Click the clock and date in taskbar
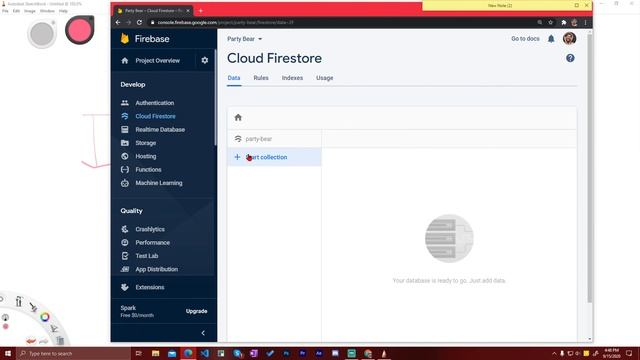This screenshot has height=360, width=640. [611, 353]
